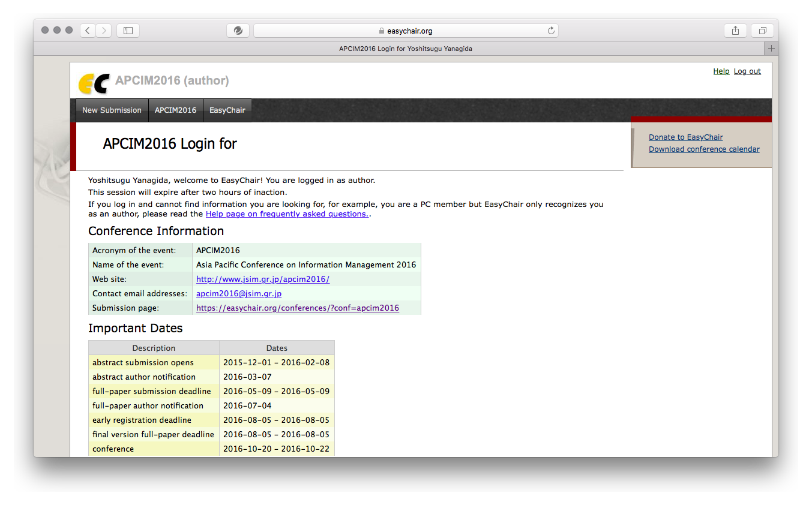Click the 'Dates' column header
Viewport: 812px width, 505px height.
pos(277,348)
